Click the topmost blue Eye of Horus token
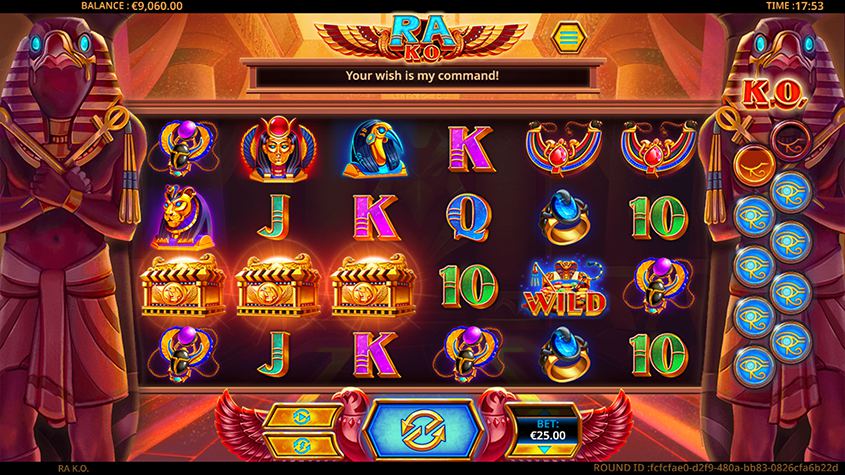The height and width of the screenshot is (475, 845). pyautogui.click(x=791, y=191)
